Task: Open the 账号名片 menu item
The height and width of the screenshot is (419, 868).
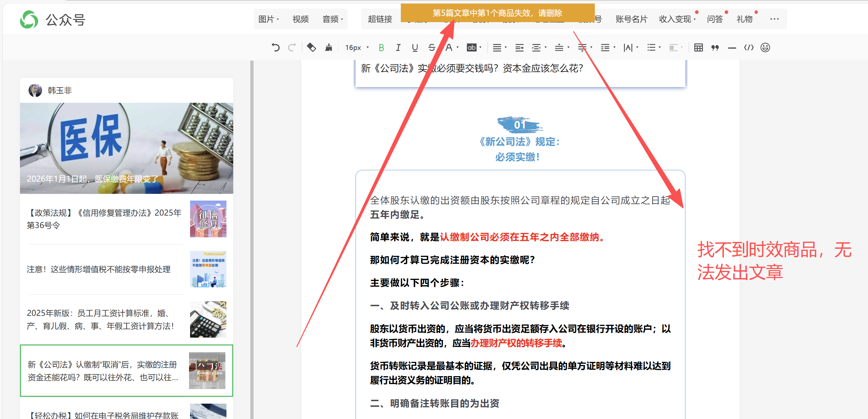Action: click(631, 19)
